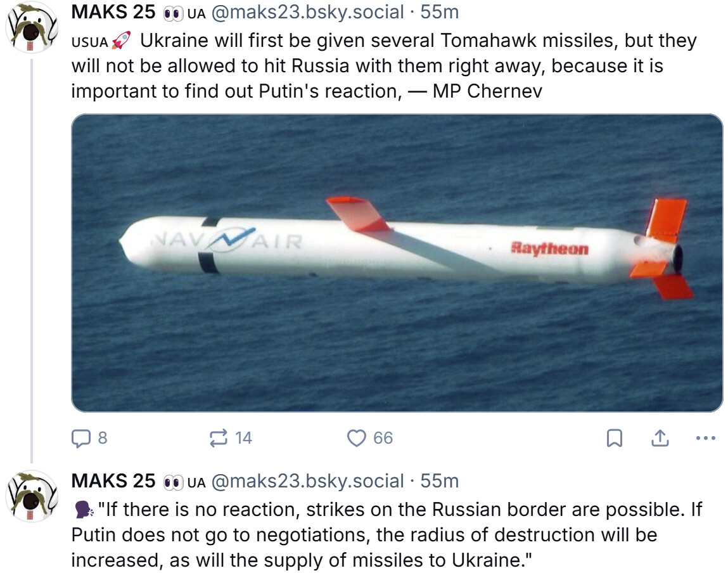Share the post using the upload arrow icon
Viewport: 728px width, 573px height.
click(x=660, y=438)
